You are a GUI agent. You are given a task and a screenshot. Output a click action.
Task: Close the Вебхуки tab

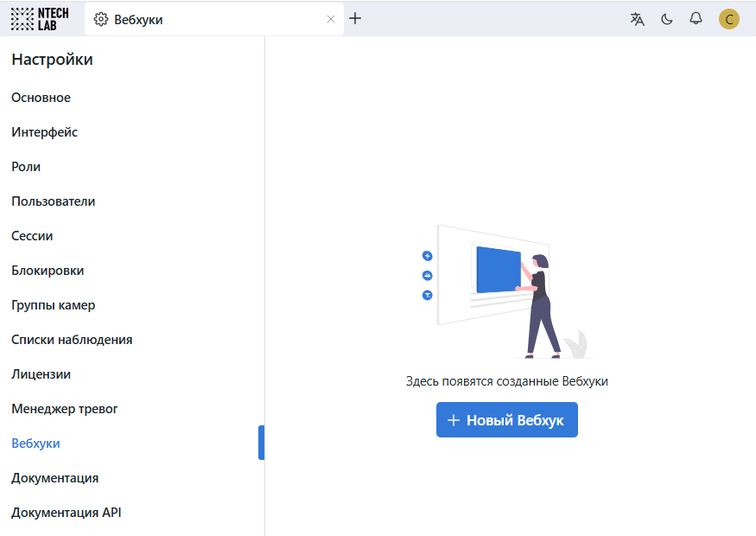pyautogui.click(x=331, y=19)
